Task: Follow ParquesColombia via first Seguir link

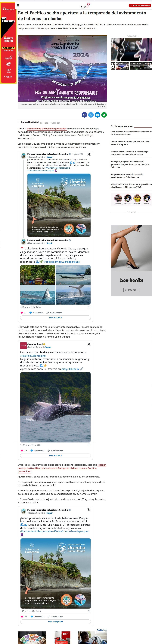Action: point(50,157)
